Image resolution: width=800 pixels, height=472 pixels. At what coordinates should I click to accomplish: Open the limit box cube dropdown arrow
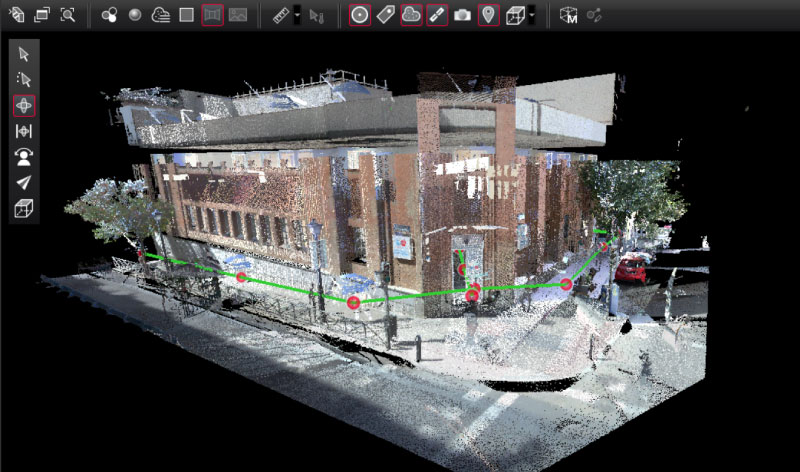(x=532, y=16)
